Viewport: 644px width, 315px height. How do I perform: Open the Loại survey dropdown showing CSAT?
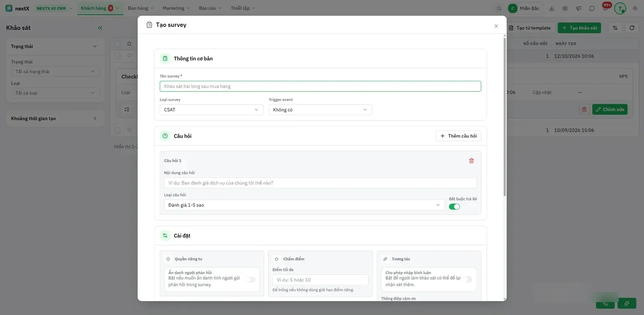click(211, 110)
